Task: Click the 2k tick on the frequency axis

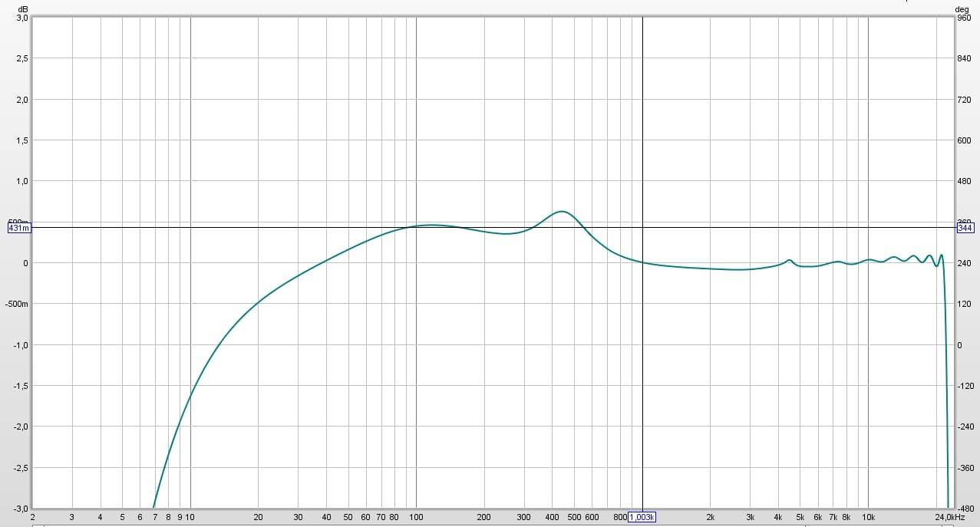Action: click(711, 518)
